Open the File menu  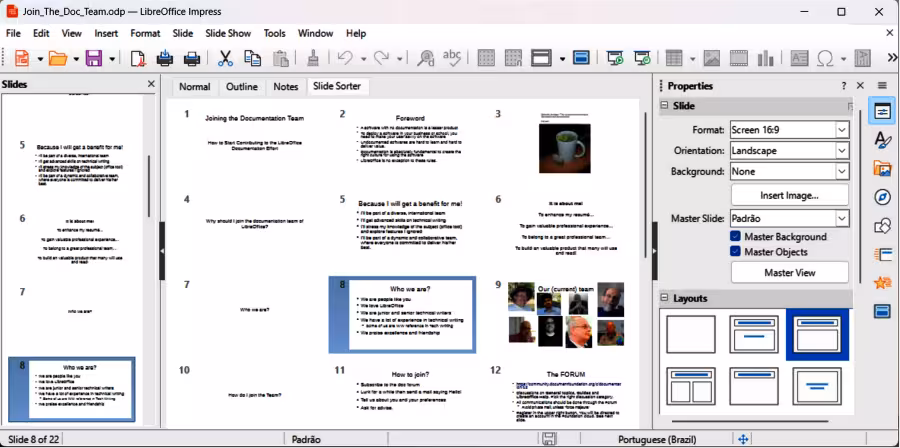(x=13, y=33)
